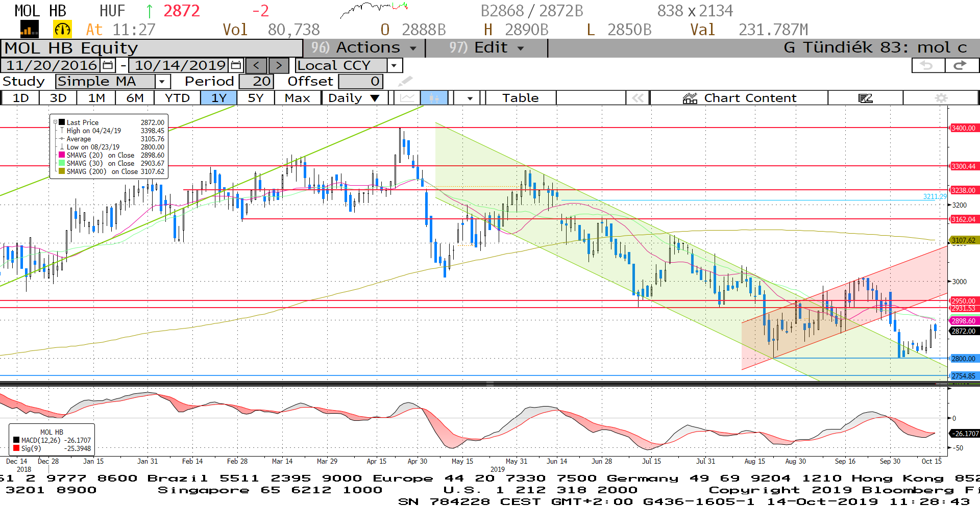The image size is (980, 530).
Task: Click the double-left collapse arrows
Action: 638,98
